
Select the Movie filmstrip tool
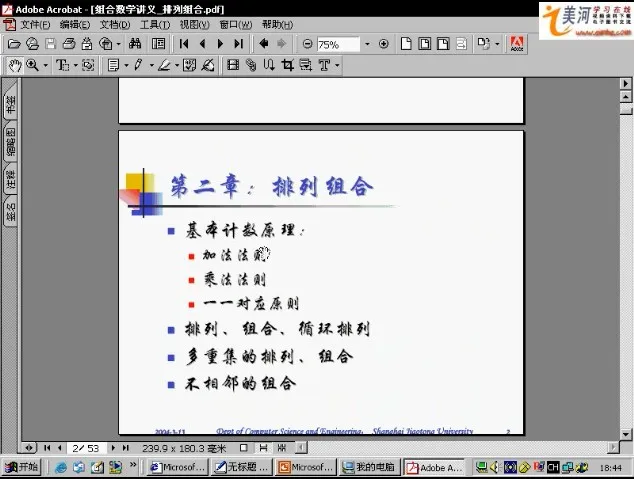pyautogui.click(x=233, y=65)
